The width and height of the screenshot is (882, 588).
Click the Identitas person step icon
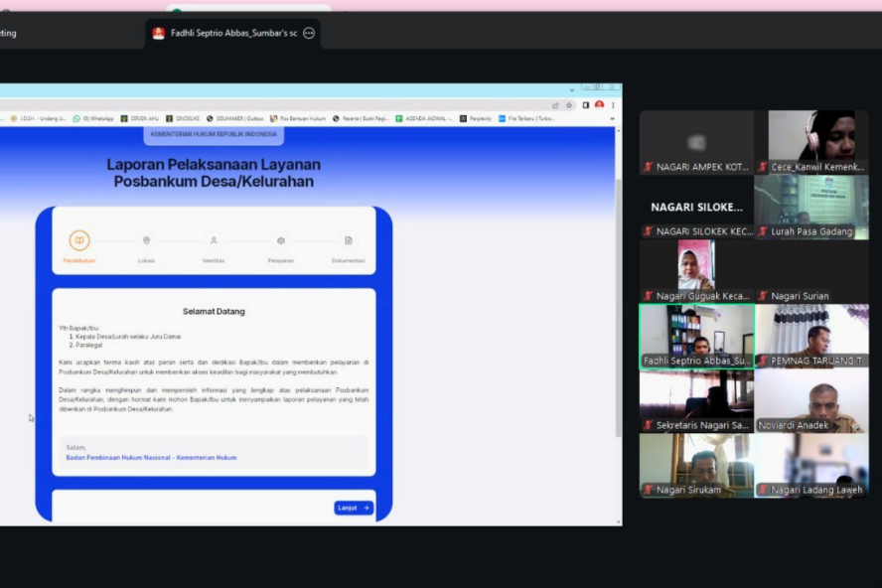pos(214,240)
